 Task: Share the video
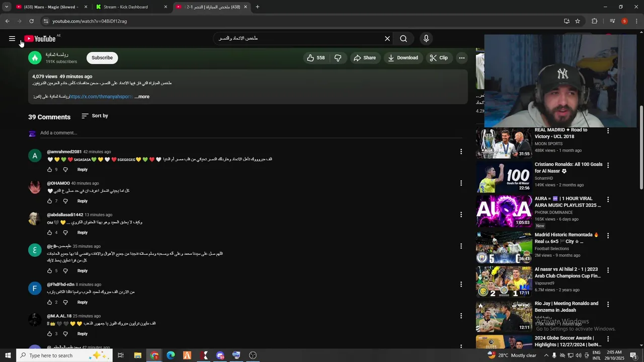tap(365, 58)
